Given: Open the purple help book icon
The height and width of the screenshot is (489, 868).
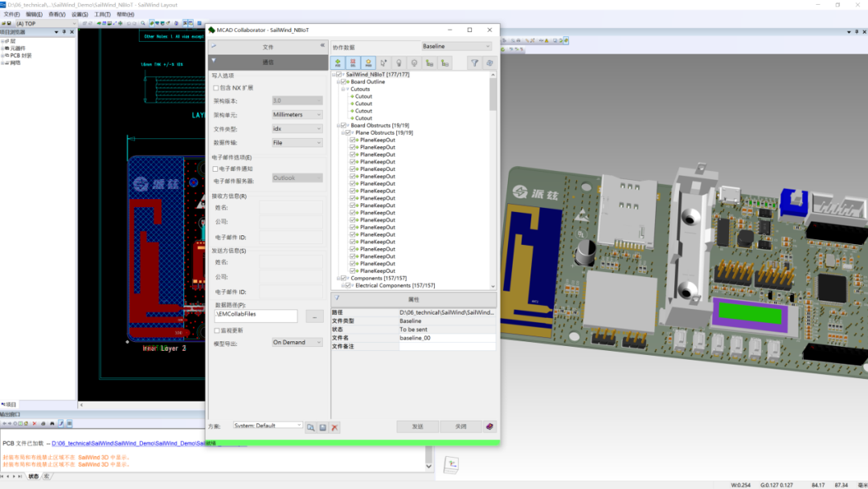Looking at the screenshot, I should pyautogui.click(x=489, y=426).
